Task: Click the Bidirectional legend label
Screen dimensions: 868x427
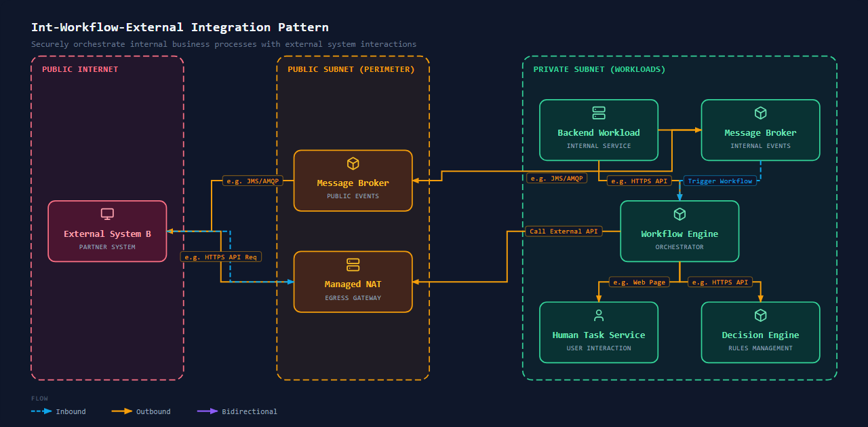Action: click(250, 411)
